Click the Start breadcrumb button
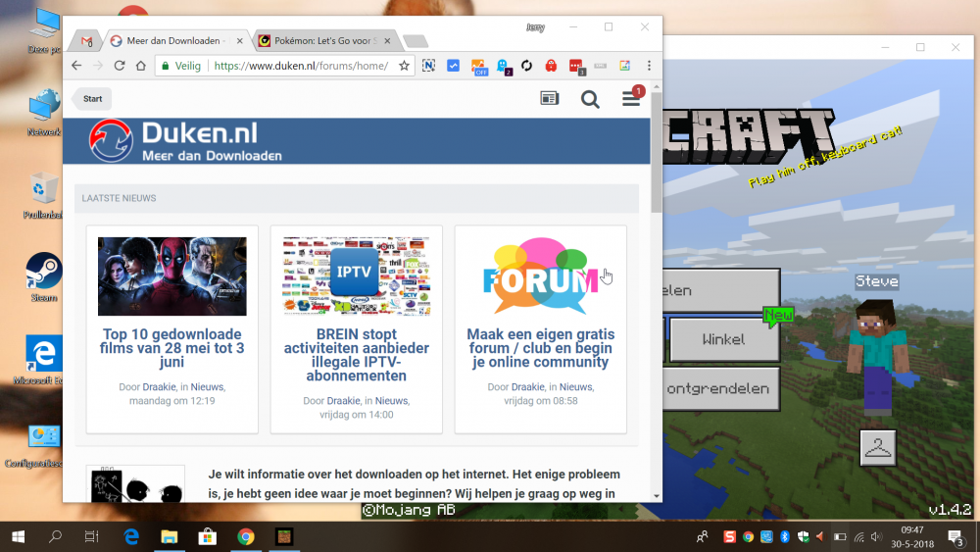 point(92,99)
